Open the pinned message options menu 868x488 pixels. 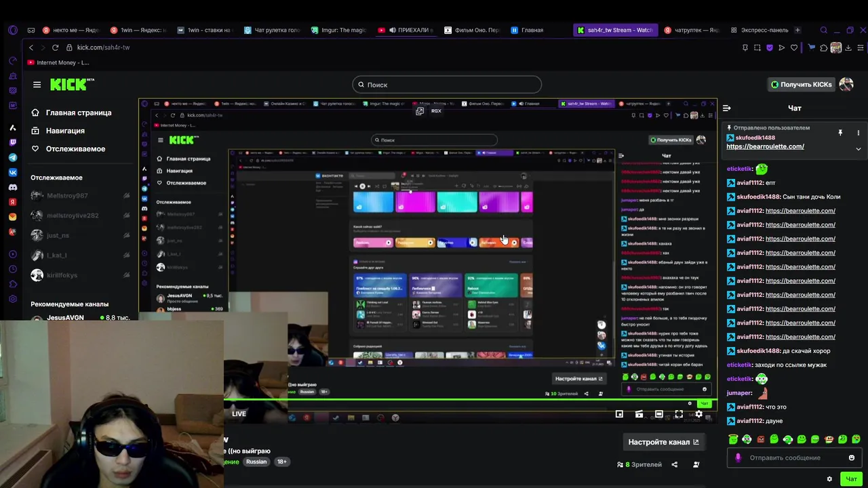coord(858,133)
